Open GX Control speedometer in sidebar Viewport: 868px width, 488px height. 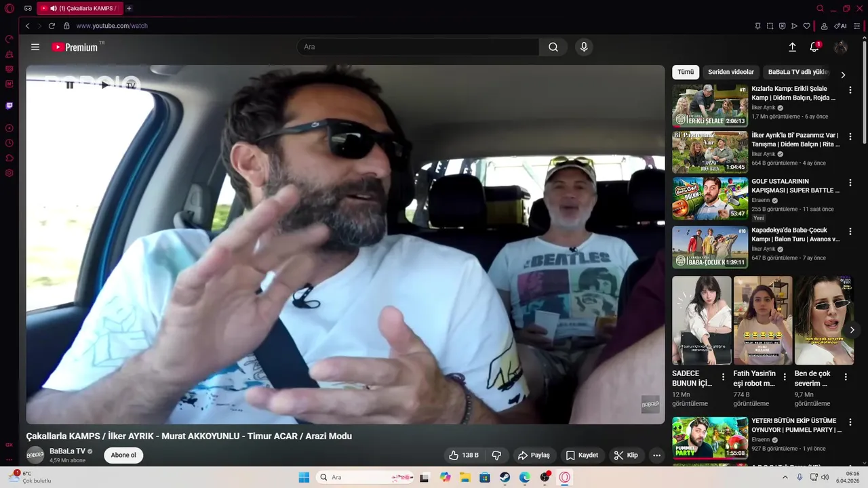[9, 39]
